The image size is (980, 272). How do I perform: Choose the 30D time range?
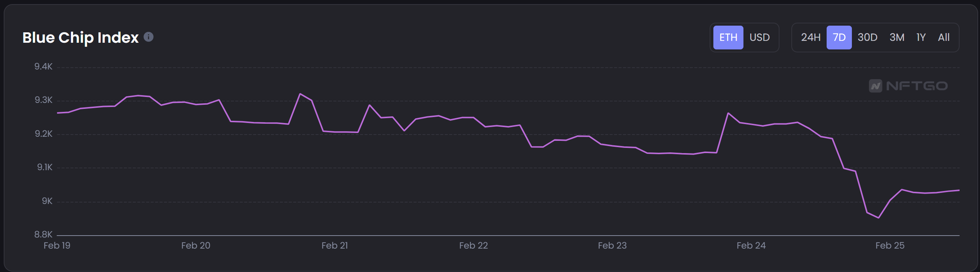(x=867, y=37)
